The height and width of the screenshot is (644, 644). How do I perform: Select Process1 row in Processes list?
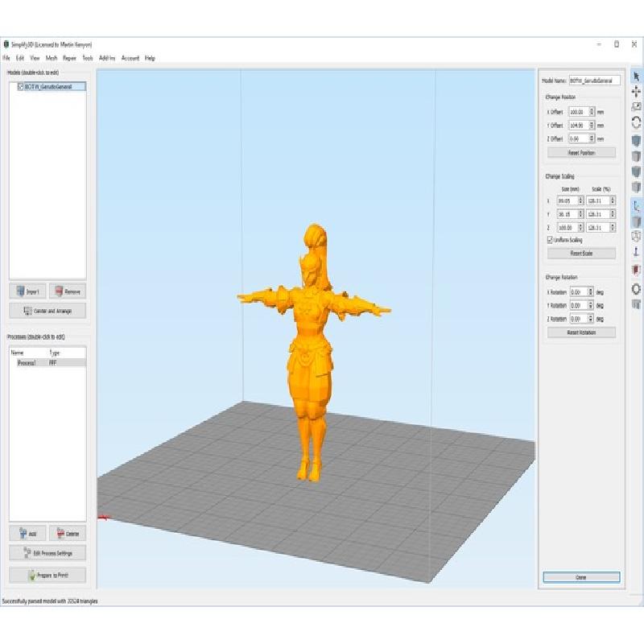click(x=47, y=363)
